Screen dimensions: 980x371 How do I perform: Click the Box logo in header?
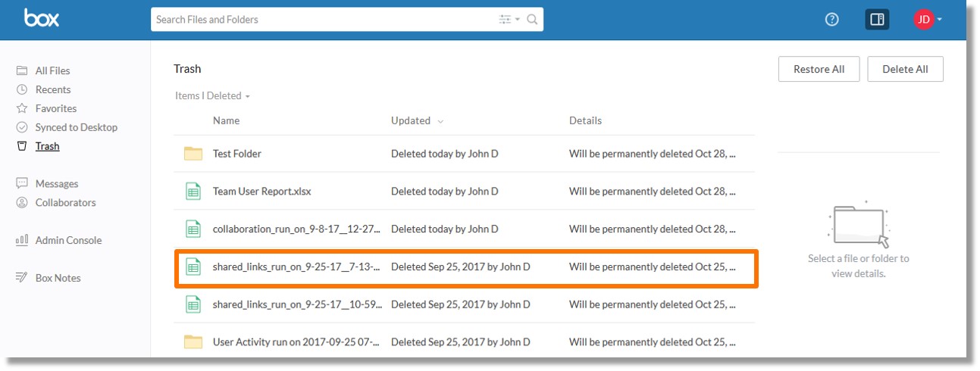coord(42,18)
